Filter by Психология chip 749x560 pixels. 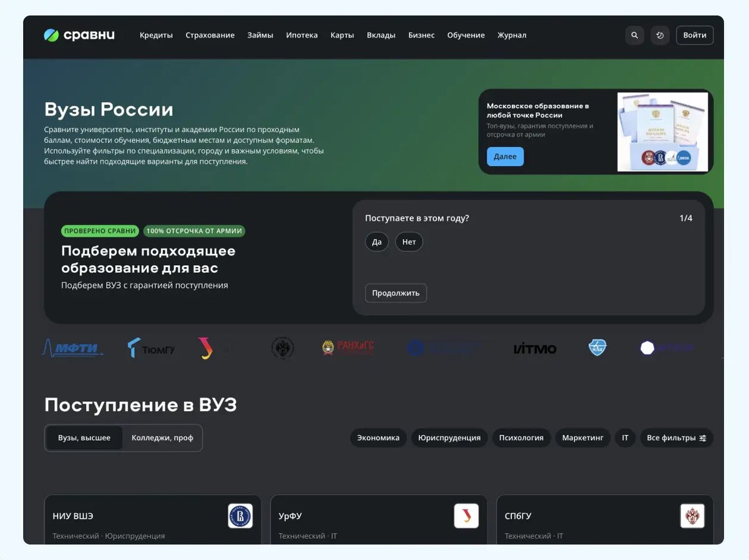(521, 438)
